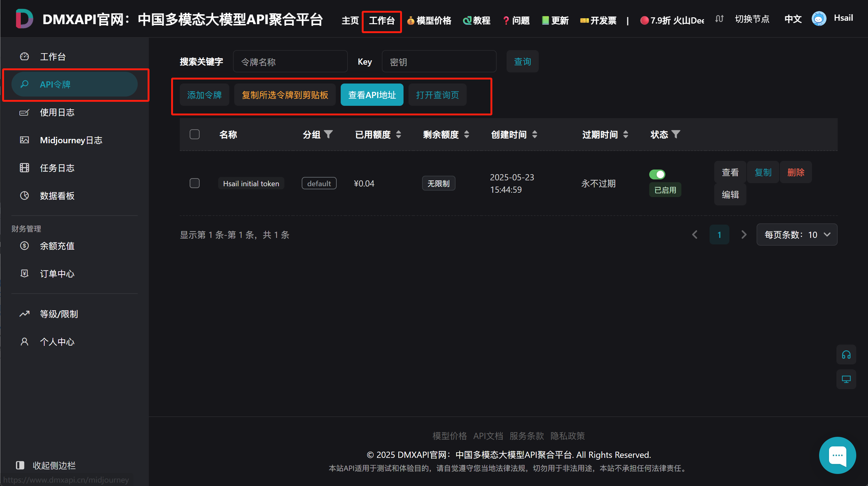Image resolution: width=868 pixels, height=486 pixels.
Task: Click the 查询 search button
Action: (523, 61)
